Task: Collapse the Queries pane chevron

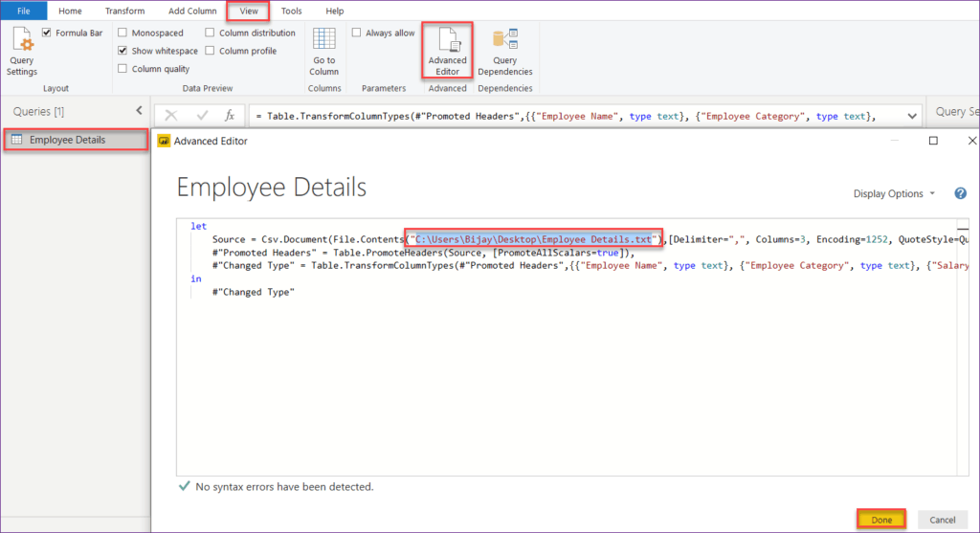Action: [x=139, y=111]
